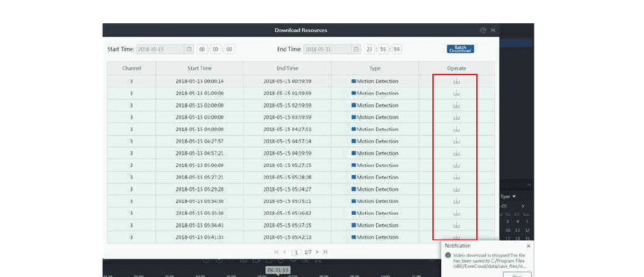644x277 pixels.
Task: Select the row ending 2018-05-15 05:28:28
Action: coord(301,177)
